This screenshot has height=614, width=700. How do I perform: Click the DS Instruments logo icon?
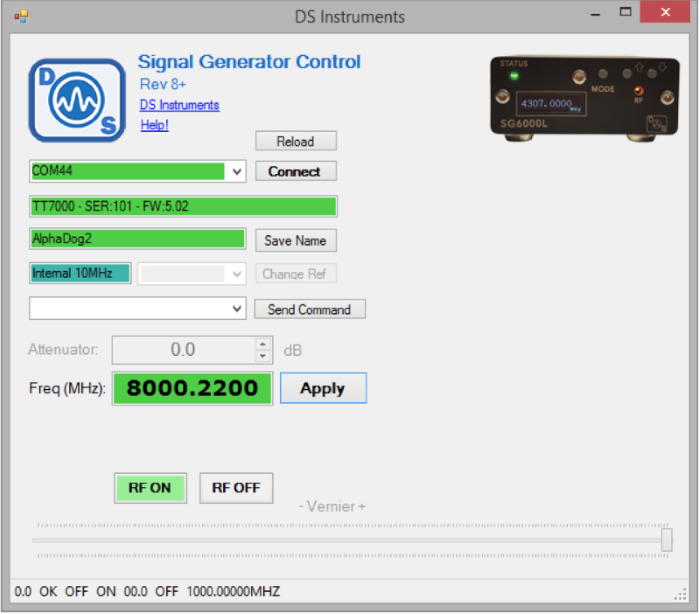[x=78, y=97]
